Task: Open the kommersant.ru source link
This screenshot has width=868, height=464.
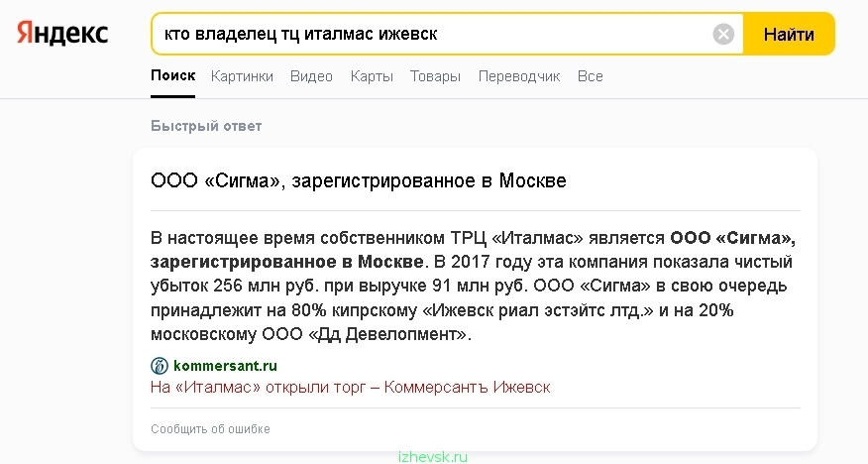Action: (x=225, y=366)
